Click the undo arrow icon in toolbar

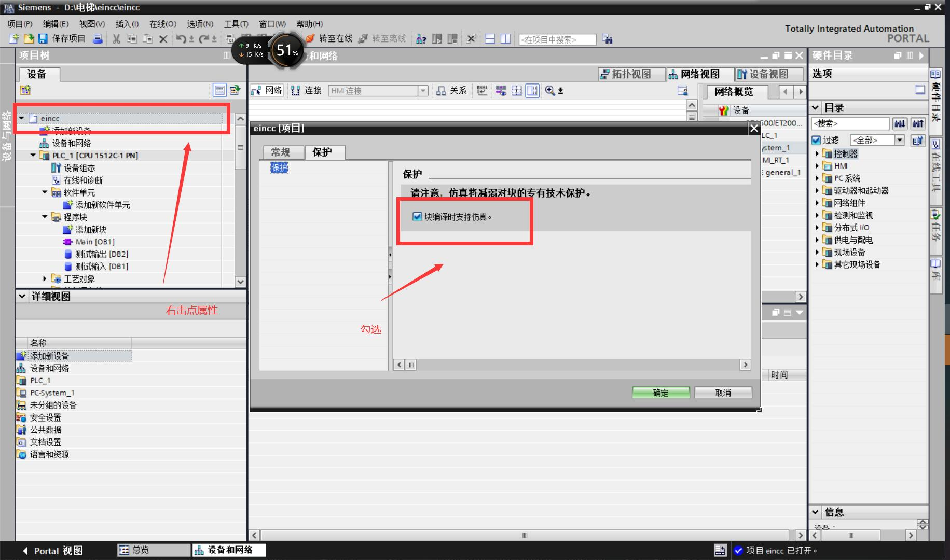point(180,38)
